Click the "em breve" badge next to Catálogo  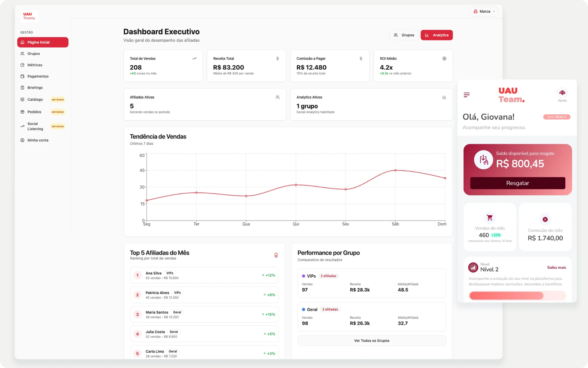pos(58,100)
